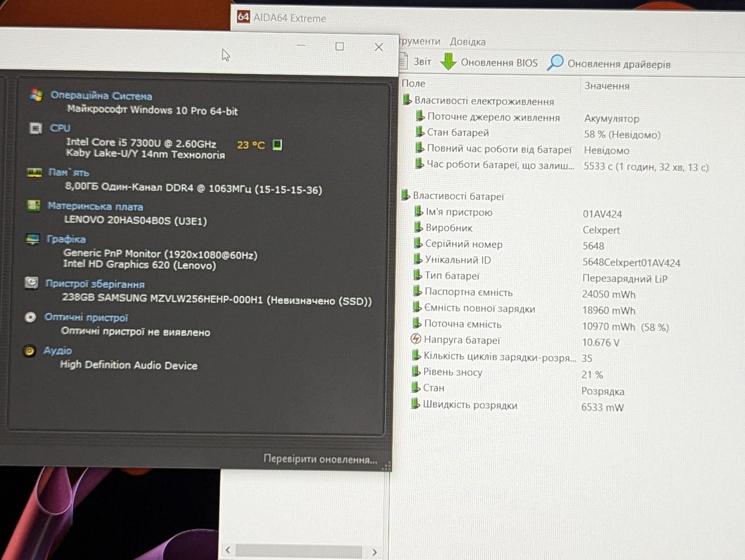Click the monitor icon beside Графіка
Screen dimensions: 745x560
pyautogui.click(x=33, y=239)
